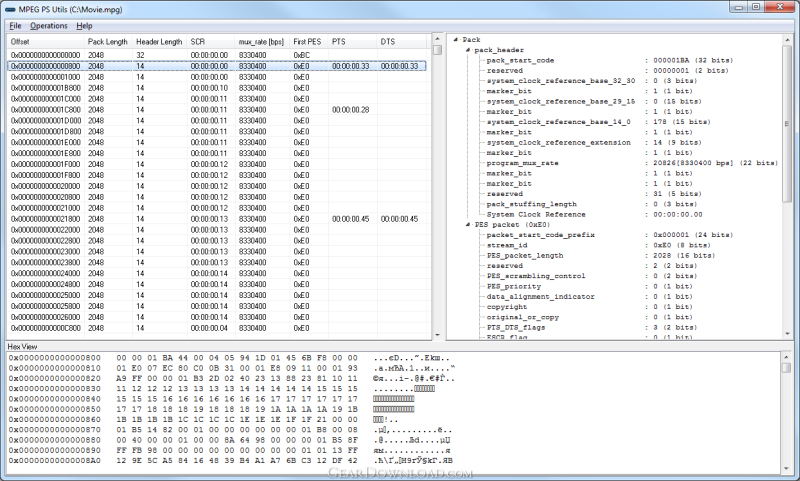Select pack row at offset 0x000000000001B800
This screenshot has height=481, width=800.
[x=217, y=88]
